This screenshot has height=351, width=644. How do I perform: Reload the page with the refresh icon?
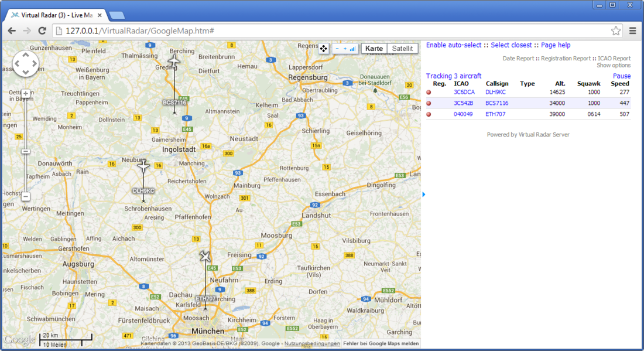(42, 30)
